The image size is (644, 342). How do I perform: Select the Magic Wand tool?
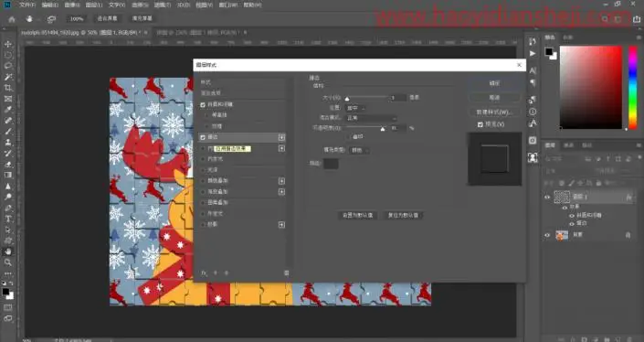[8, 77]
